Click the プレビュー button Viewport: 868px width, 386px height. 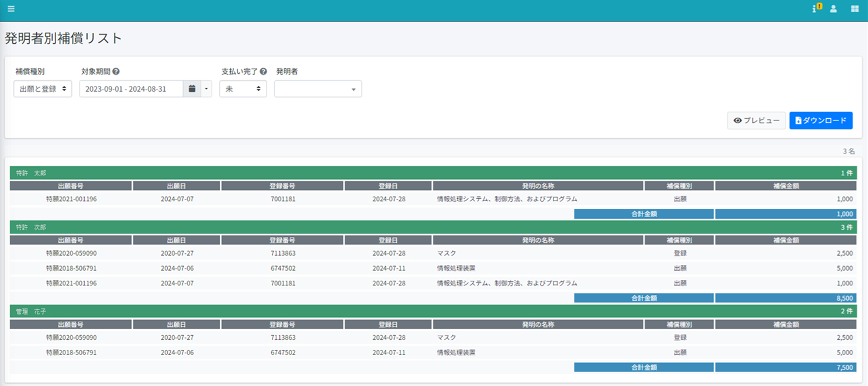[x=756, y=120]
